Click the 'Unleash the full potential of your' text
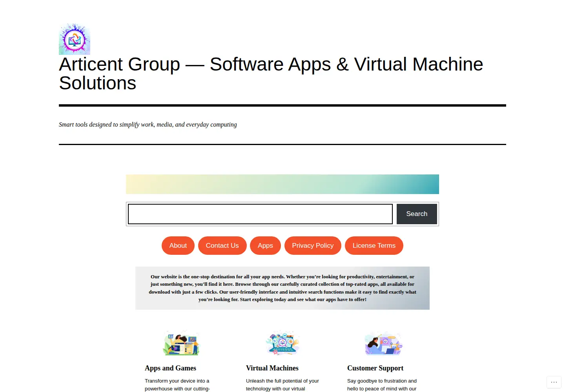565x392 pixels. pos(282,381)
